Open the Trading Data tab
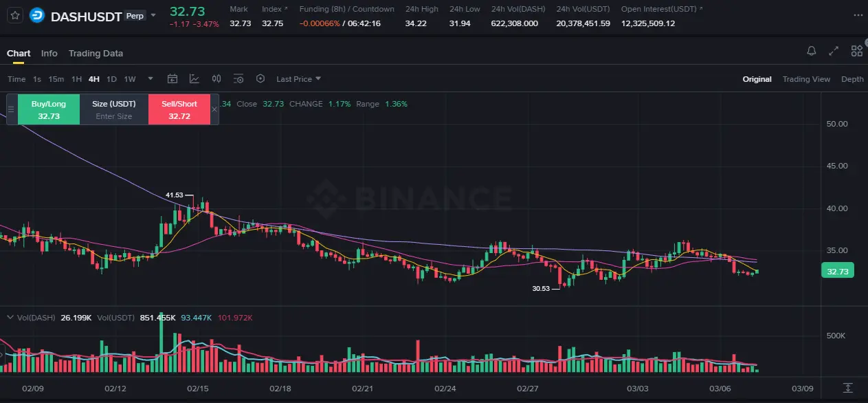Image resolution: width=868 pixels, height=403 pixels. [96, 53]
